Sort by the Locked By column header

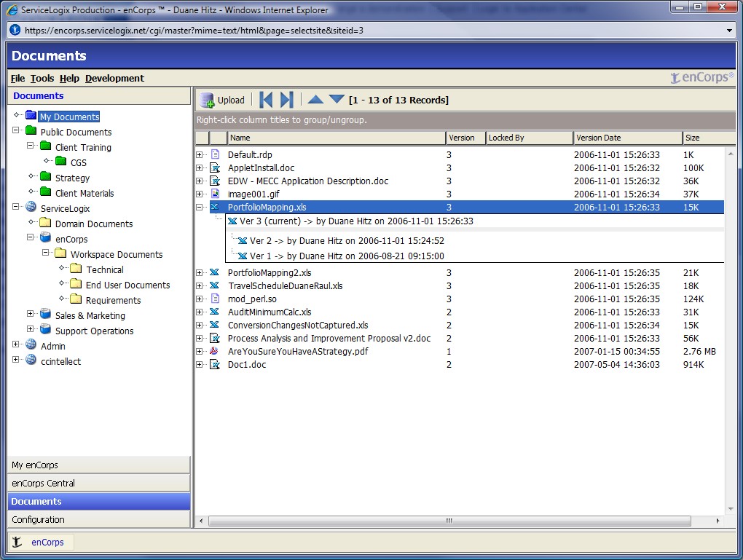(x=530, y=138)
